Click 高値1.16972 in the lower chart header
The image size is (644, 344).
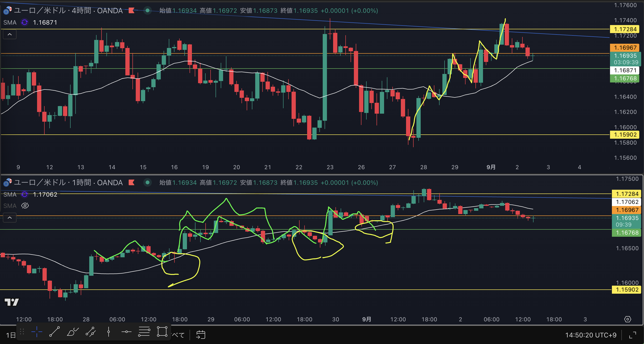(x=218, y=183)
